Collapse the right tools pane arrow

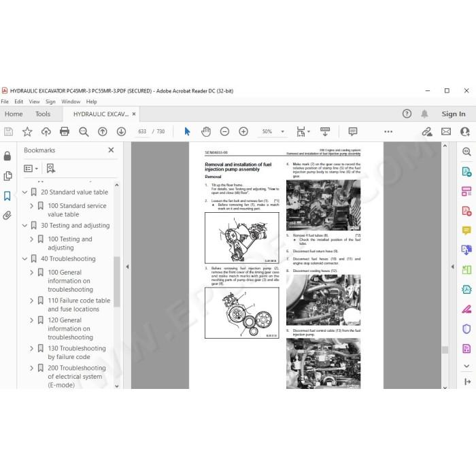[x=452, y=267]
